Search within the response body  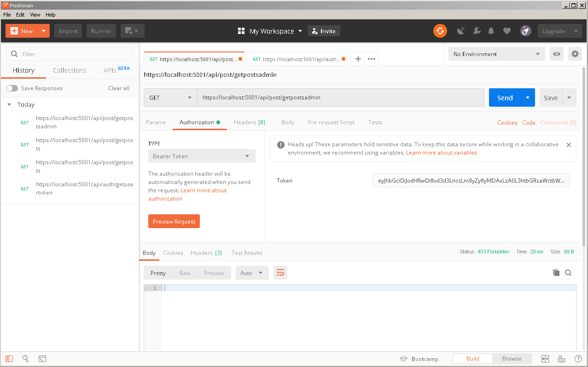tap(568, 273)
